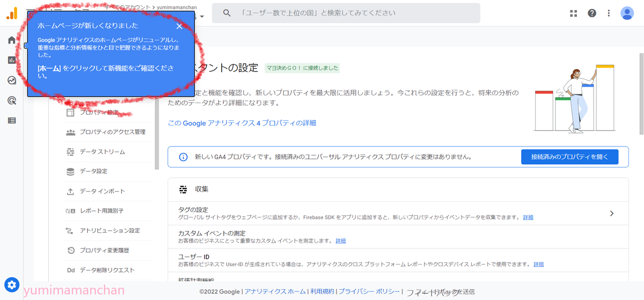
Task: Open the Admin gear icon
Action: click(x=12, y=285)
